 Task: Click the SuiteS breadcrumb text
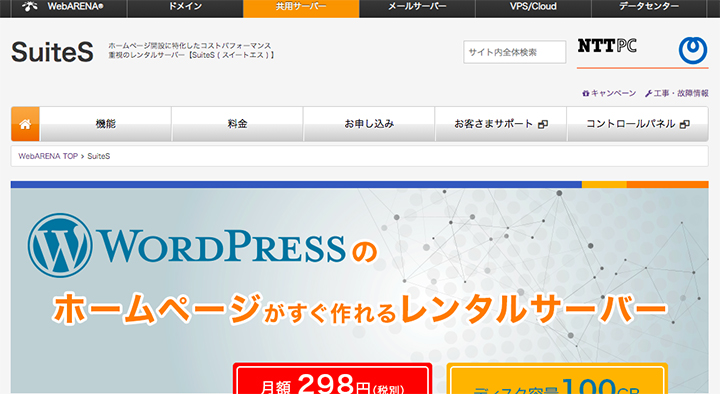99,156
